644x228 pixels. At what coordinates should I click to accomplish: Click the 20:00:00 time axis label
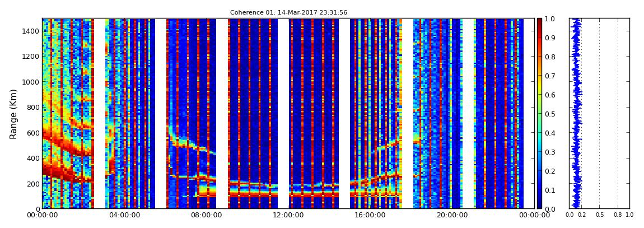451,215
